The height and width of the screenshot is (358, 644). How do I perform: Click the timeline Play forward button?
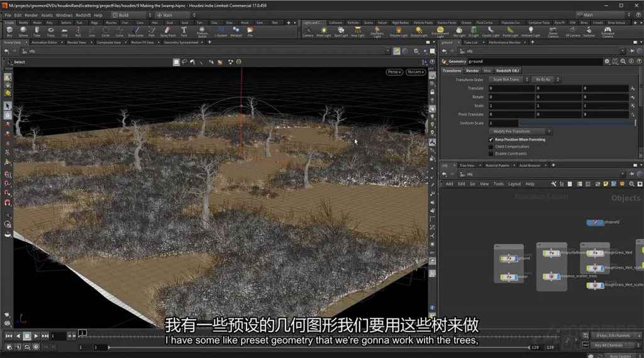[x=36, y=336]
